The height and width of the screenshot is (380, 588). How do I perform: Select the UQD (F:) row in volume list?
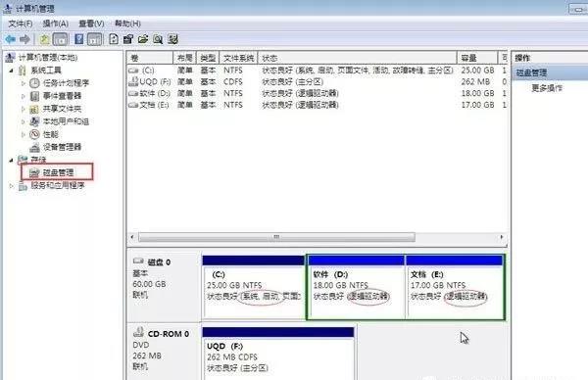[x=318, y=81]
